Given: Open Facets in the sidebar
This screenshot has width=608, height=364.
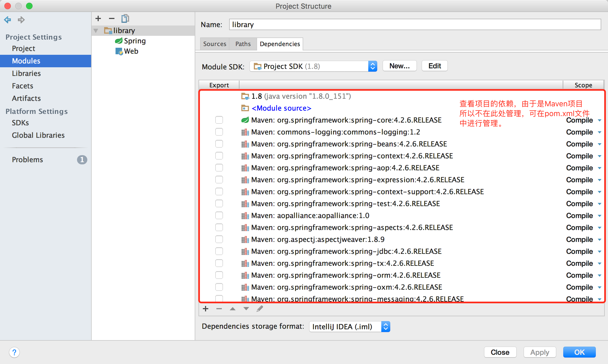Looking at the screenshot, I should click(23, 86).
